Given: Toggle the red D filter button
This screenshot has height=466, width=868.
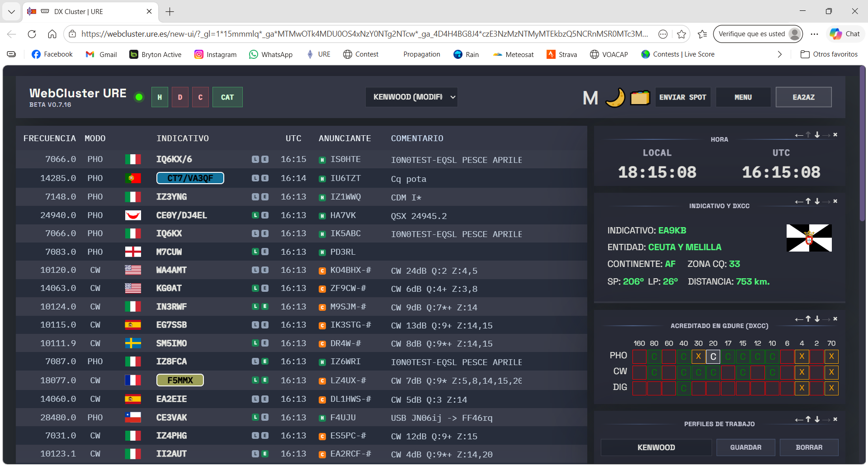Looking at the screenshot, I should 180,97.
